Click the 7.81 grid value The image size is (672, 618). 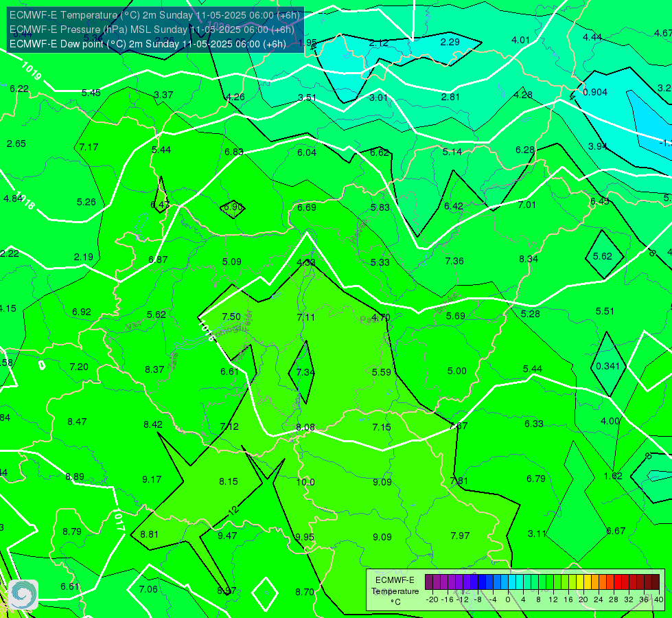tap(459, 481)
